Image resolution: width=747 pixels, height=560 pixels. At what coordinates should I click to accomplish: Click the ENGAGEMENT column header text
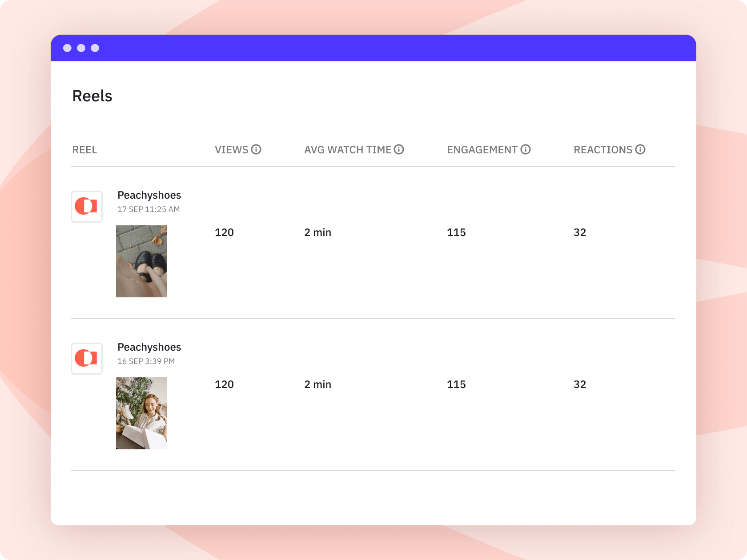pyautogui.click(x=482, y=150)
